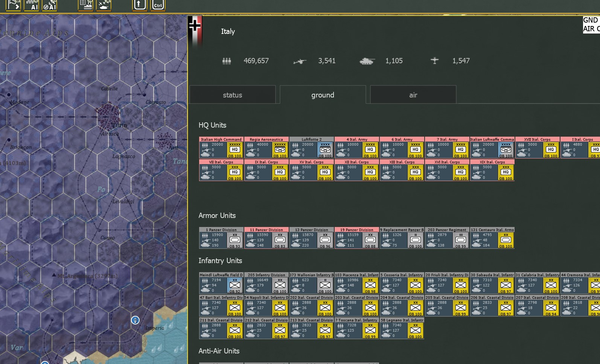
Task: Select the 20 Friuli Ital. Infantry card
Action: point(447,283)
